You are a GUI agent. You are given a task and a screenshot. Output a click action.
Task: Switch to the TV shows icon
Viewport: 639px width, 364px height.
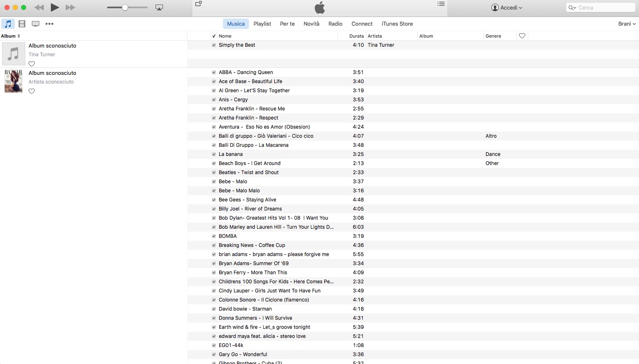[36, 24]
